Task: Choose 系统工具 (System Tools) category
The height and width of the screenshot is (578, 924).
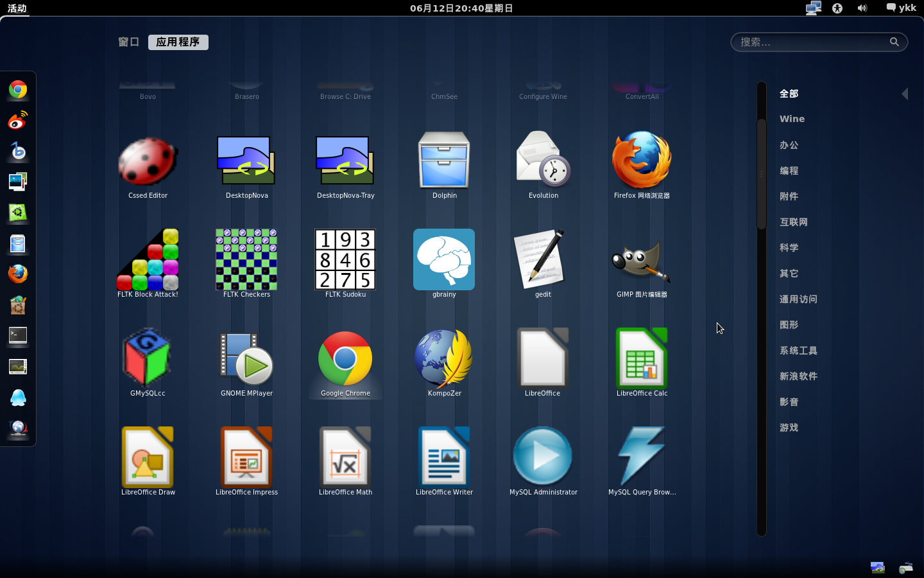Action: (x=798, y=351)
